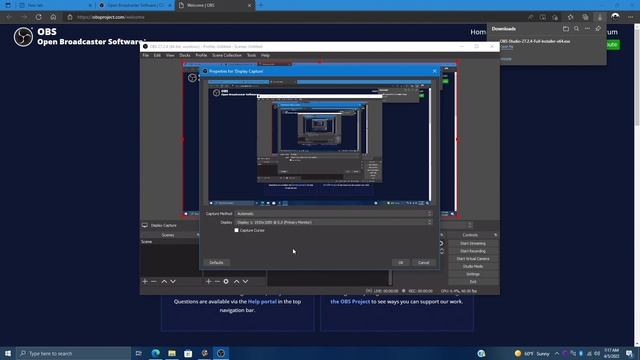Close the Display Capture properties dialog

click(434, 71)
